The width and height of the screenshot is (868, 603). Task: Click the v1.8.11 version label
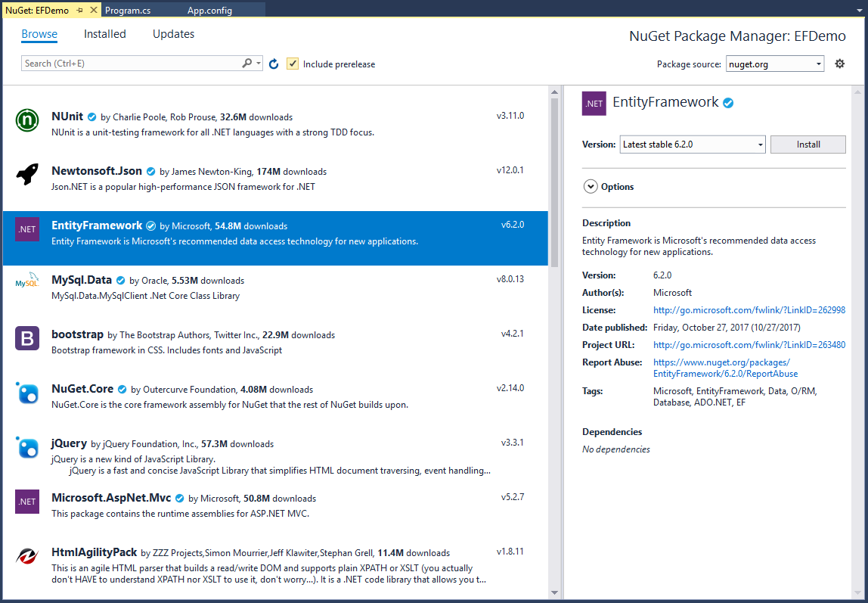510,551
